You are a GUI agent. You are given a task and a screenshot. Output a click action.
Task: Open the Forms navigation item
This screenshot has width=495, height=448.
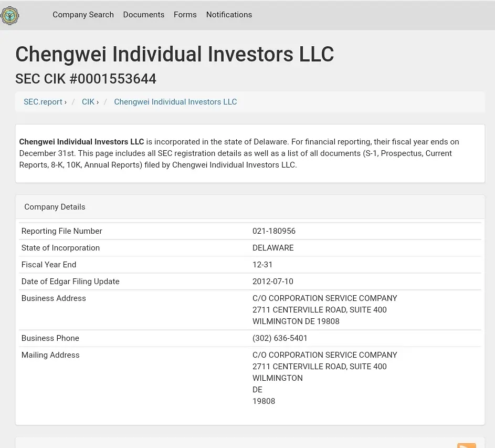pyautogui.click(x=185, y=15)
